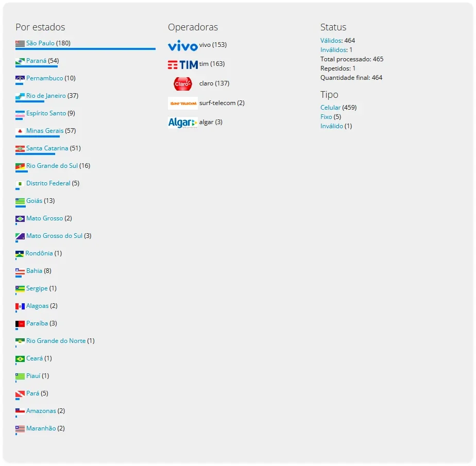The width and height of the screenshot is (476, 466).
Task: Open the Inválidos status link
Action: [333, 50]
